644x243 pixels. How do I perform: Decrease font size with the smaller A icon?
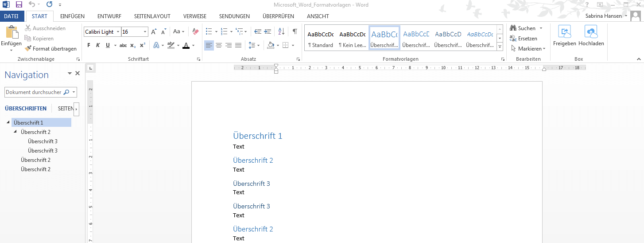(163, 32)
